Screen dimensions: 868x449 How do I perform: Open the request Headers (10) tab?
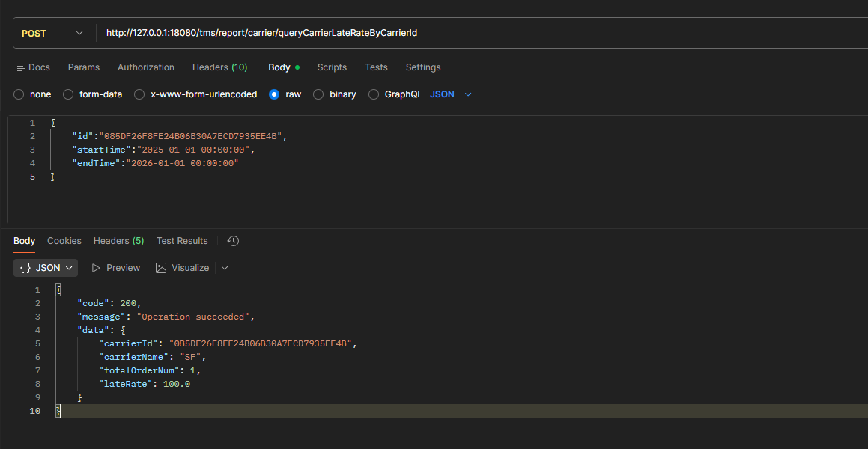pyautogui.click(x=219, y=67)
